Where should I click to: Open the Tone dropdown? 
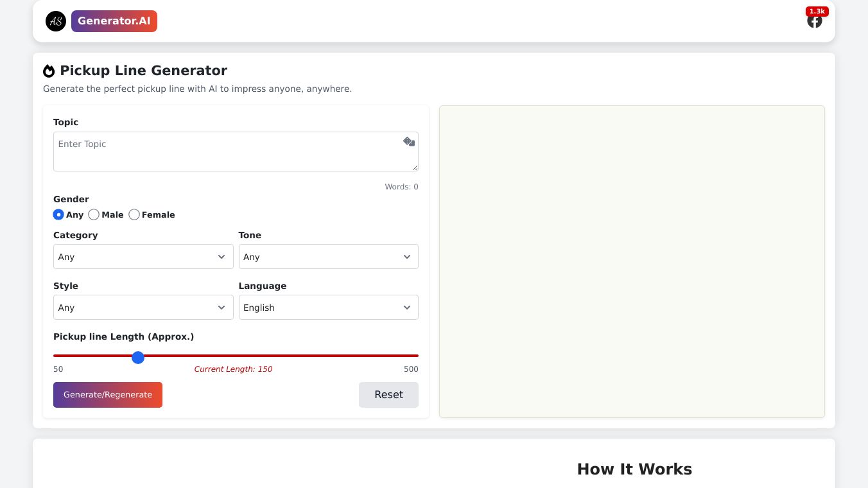tap(329, 257)
